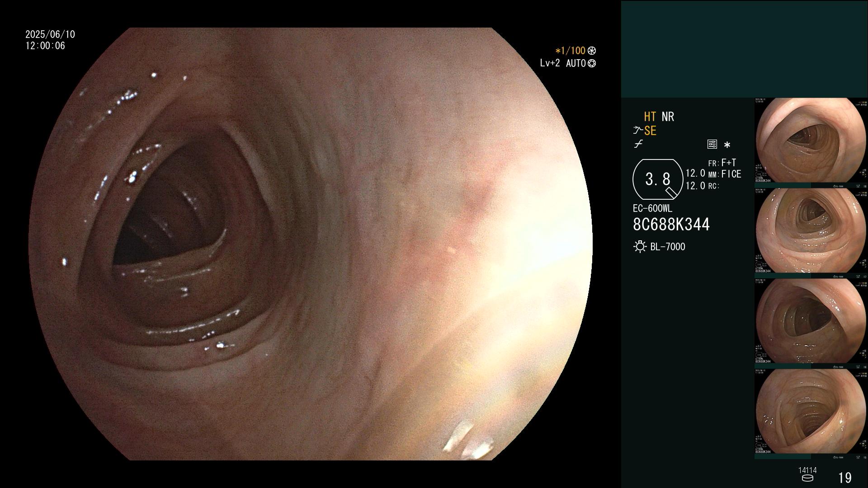Click the upper 12.0 value beside MM

tap(695, 174)
